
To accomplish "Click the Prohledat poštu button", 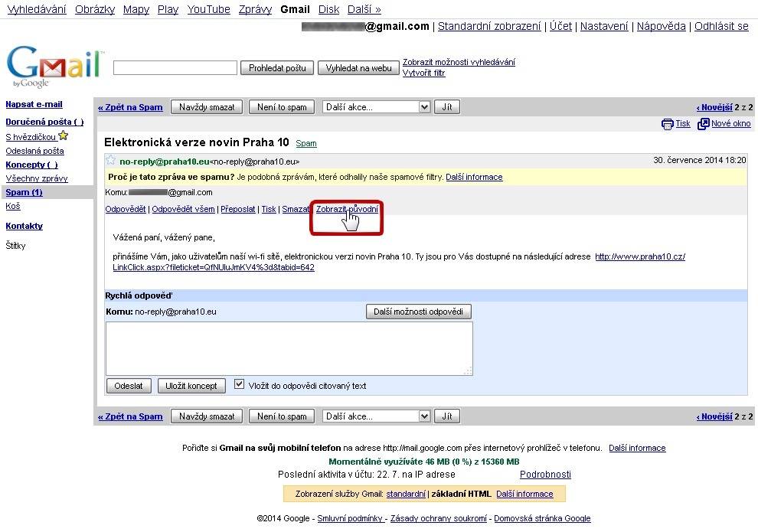I will pyautogui.click(x=277, y=68).
